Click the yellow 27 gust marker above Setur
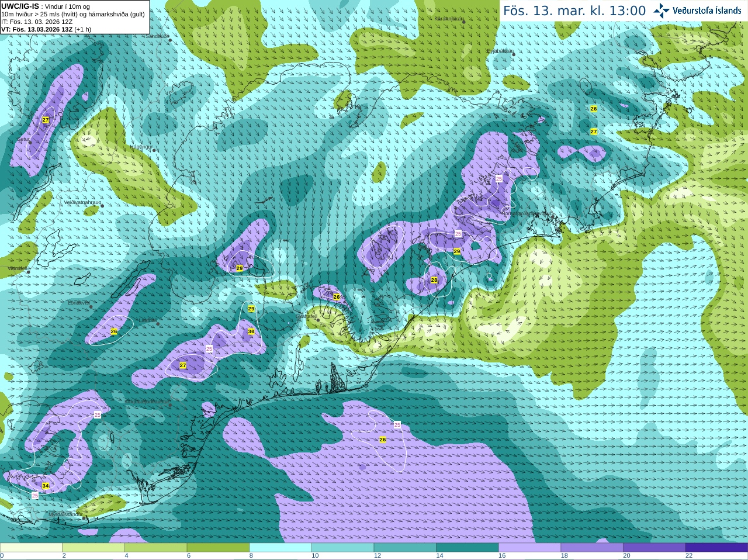Screen dimensions: 748x560 point(46,120)
